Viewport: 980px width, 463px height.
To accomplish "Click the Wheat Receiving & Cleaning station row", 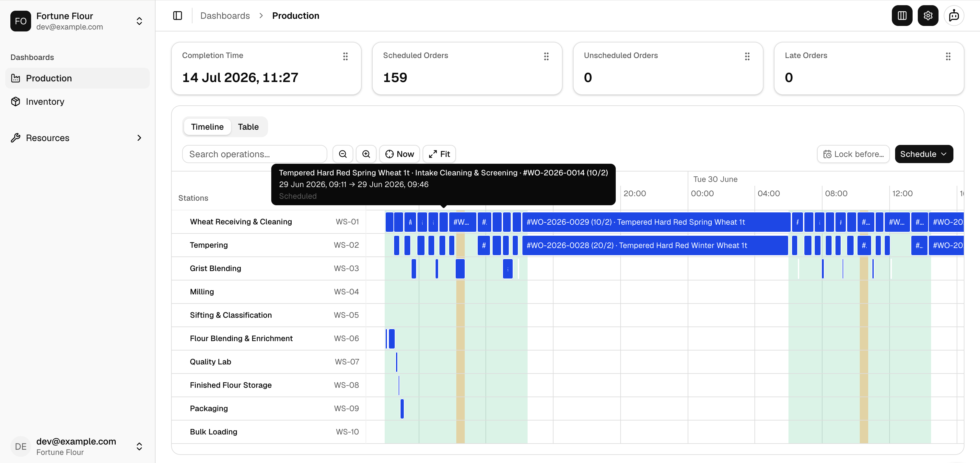I will pyautogui.click(x=269, y=222).
